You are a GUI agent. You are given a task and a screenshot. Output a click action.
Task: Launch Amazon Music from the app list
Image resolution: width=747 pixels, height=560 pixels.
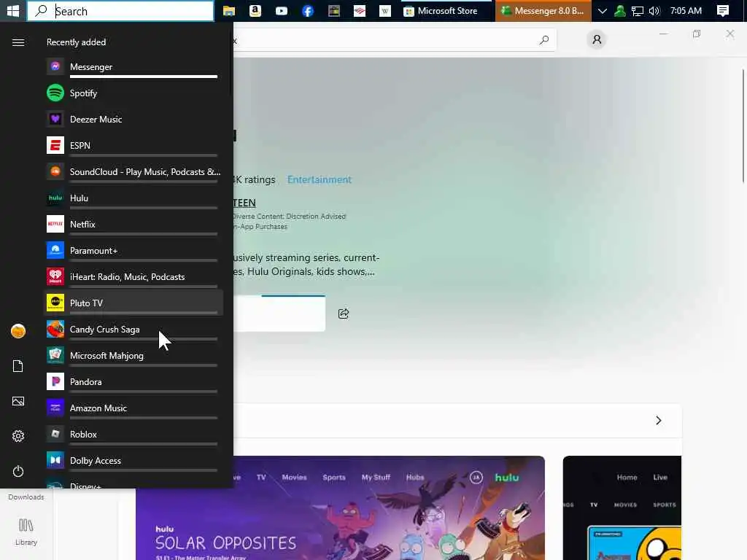click(x=133, y=408)
